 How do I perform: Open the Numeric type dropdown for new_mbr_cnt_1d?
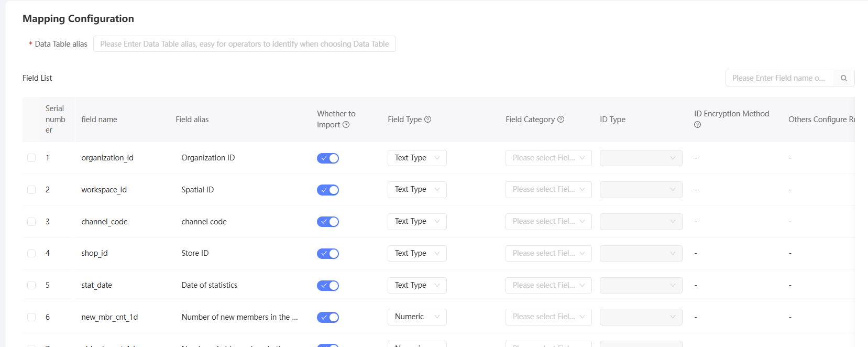coord(417,317)
